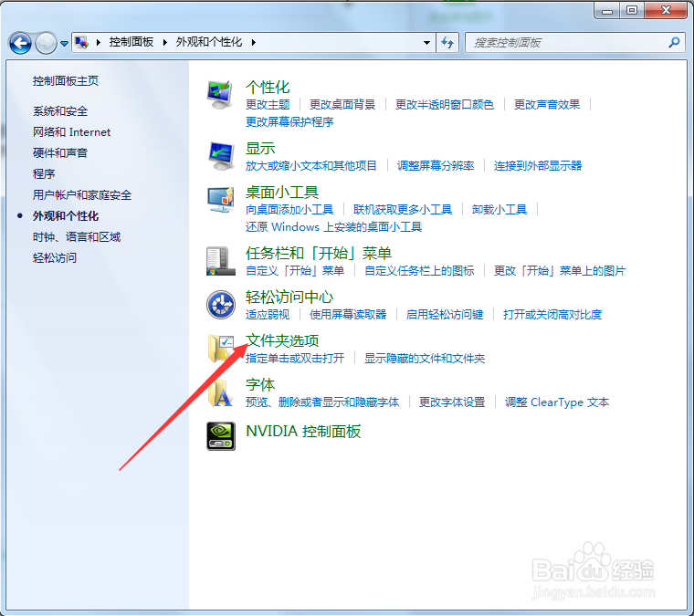Open the 文件夹选项 heading
The width and height of the screenshot is (694, 616).
pyautogui.click(x=282, y=340)
